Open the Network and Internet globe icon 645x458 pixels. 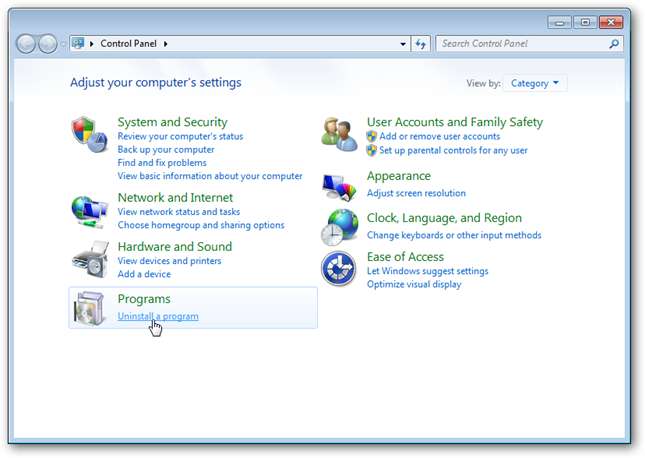(90, 210)
